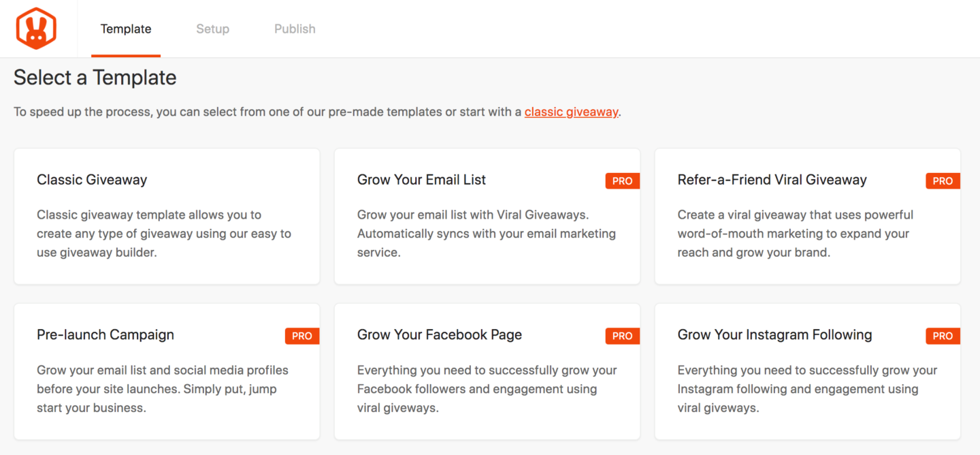Image resolution: width=980 pixels, height=455 pixels.
Task: Pick the Refer-a-Friend Viral Giveaway template
Action: 807,216
